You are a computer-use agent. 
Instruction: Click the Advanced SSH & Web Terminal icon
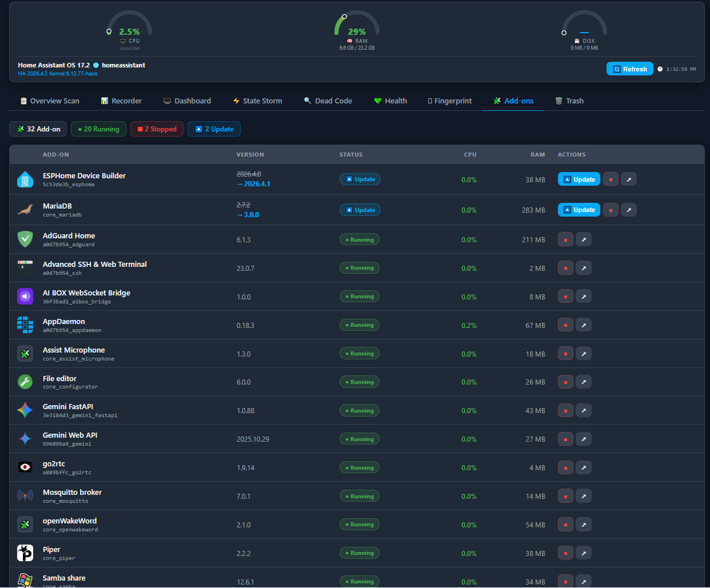point(25,268)
